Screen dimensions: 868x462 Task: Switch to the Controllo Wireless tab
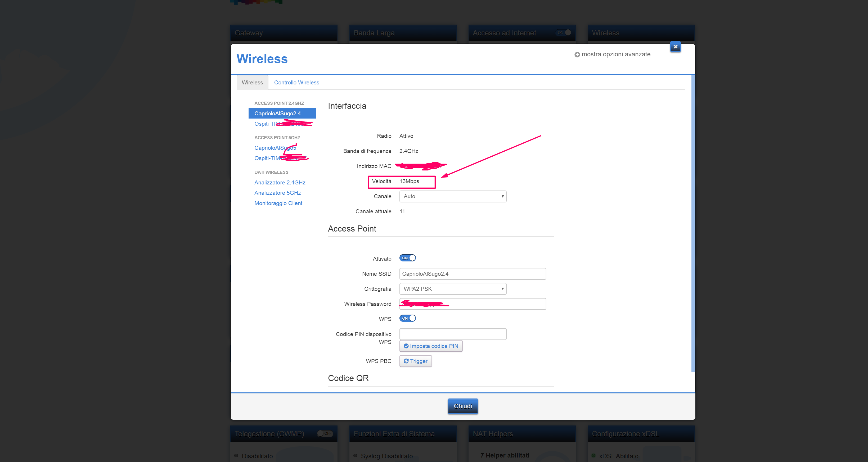(x=296, y=83)
